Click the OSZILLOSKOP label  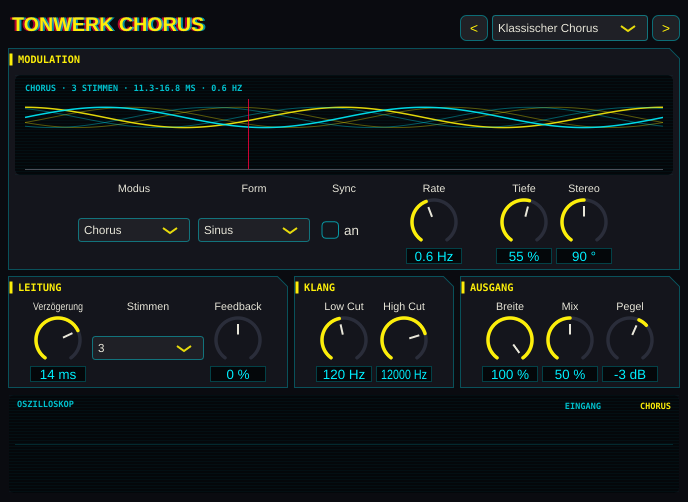click(45, 404)
